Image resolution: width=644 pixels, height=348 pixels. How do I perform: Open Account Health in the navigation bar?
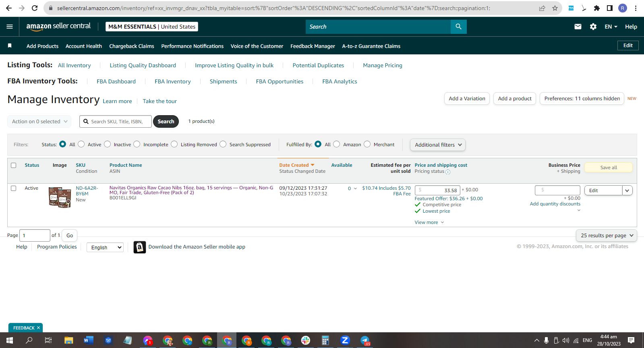tap(84, 46)
